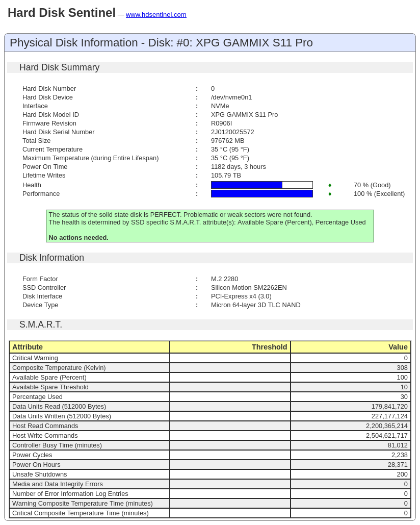The width and height of the screenshot is (420, 525).
Task: Select the device path /dev/nvme0n1
Action: coord(231,97)
